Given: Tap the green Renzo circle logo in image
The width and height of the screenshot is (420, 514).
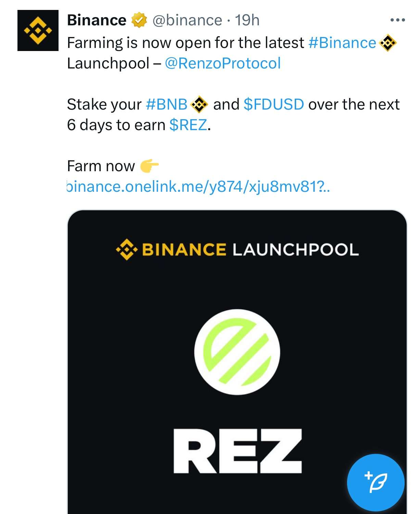Looking at the screenshot, I should [237, 352].
